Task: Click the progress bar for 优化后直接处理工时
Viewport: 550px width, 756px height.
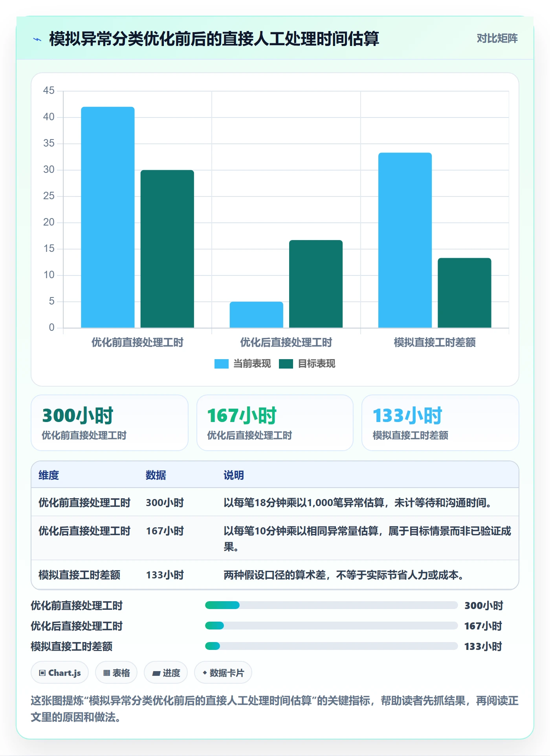Action: point(332,626)
